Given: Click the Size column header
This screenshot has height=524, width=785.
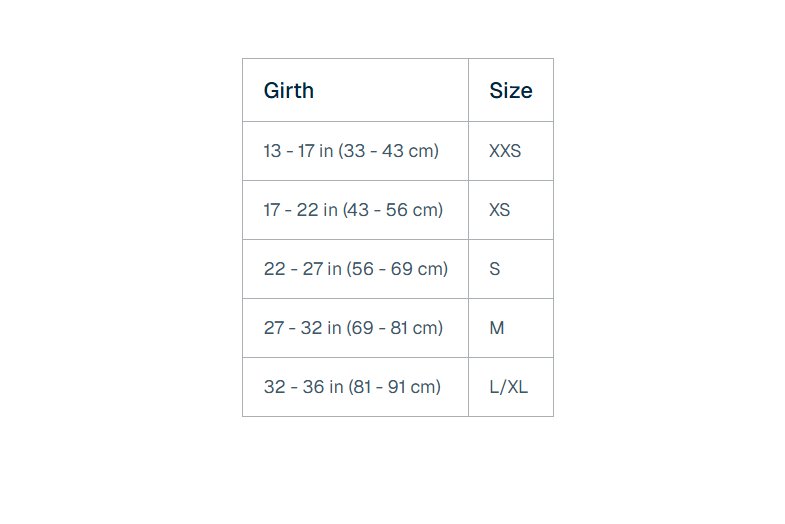Looking at the screenshot, I should coord(510,90).
